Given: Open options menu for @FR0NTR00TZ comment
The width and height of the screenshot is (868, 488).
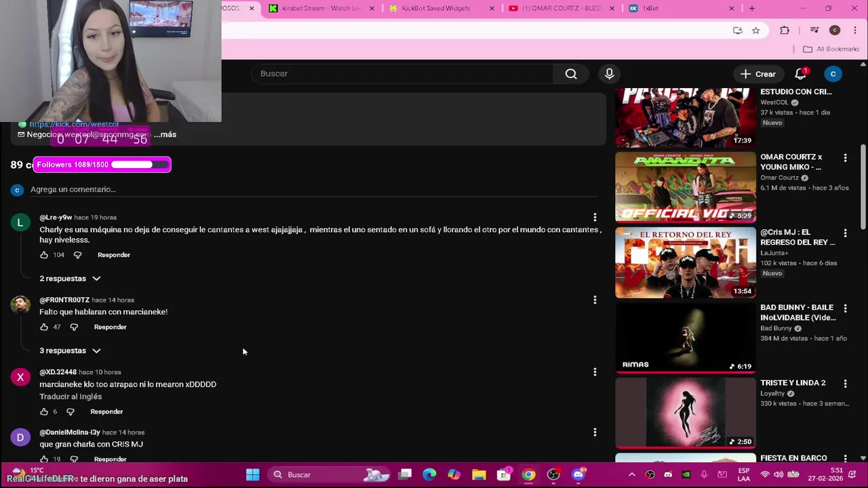Looking at the screenshot, I should [595, 300].
